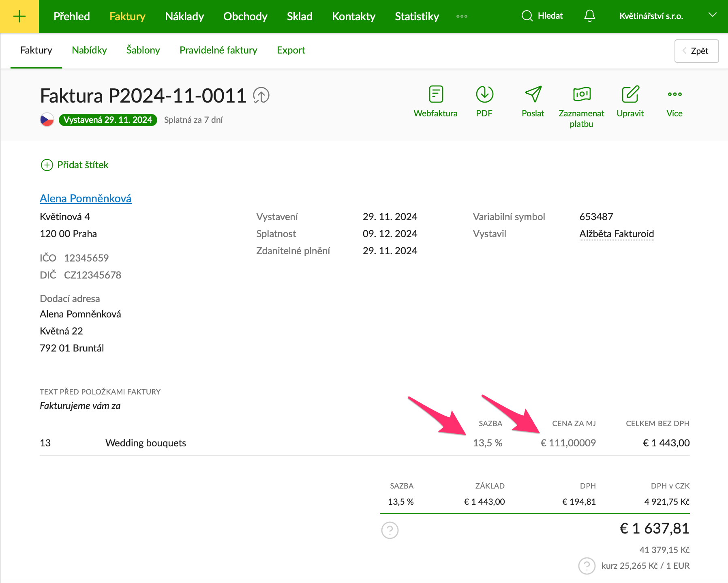Expand the account dropdown chevron
728x583 pixels.
(713, 15)
